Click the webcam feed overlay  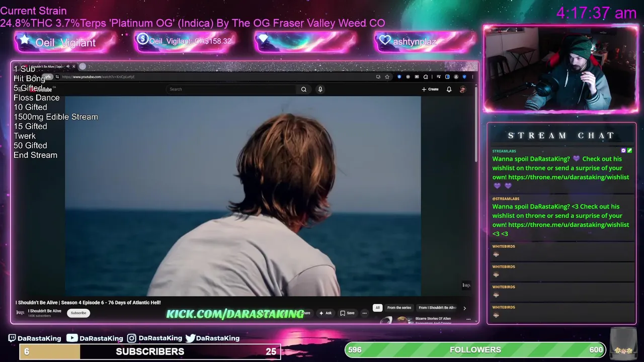pyautogui.click(x=560, y=68)
